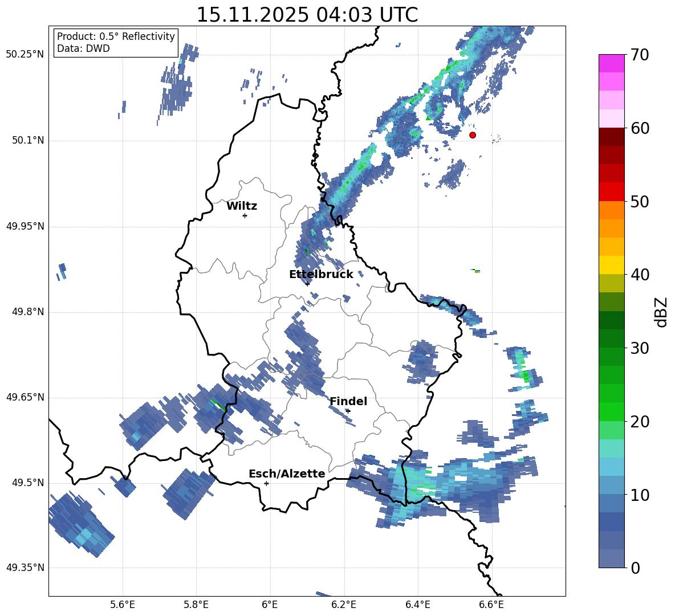Click the 50.25°N latitude label

pyautogui.click(x=25, y=55)
